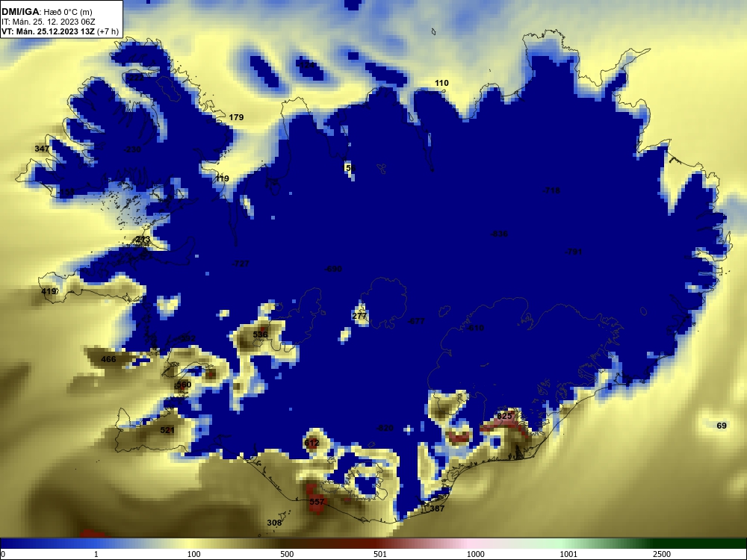747x560 pixels.
Task: Click the legend label 2500
Action: click(662, 554)
